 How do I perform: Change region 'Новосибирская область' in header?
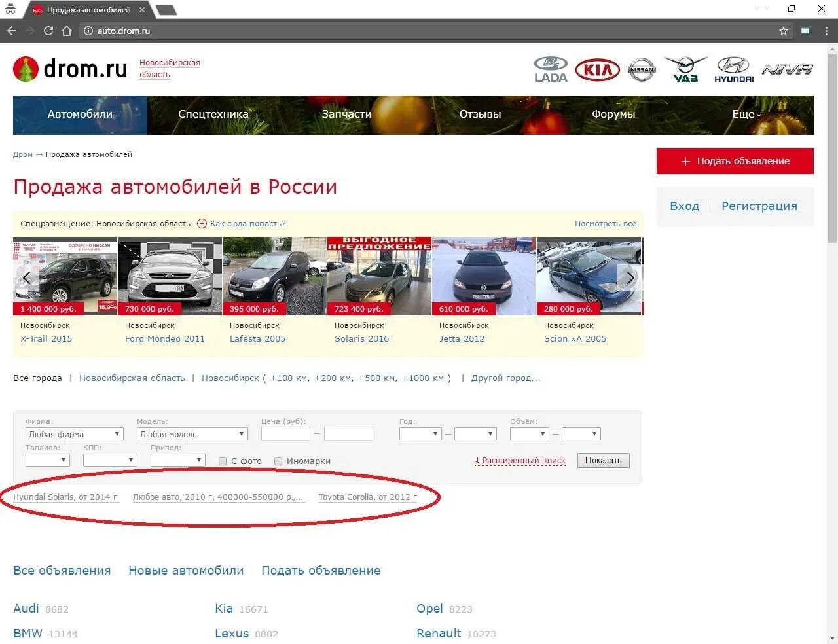tap(170, 68)
